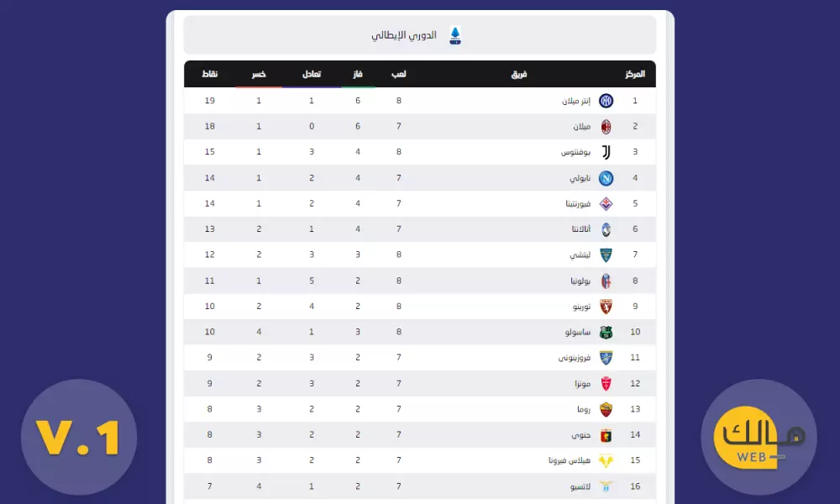Click the Roma club crest
This screenshot has width=840, height=504.
[x=606, y=409]
